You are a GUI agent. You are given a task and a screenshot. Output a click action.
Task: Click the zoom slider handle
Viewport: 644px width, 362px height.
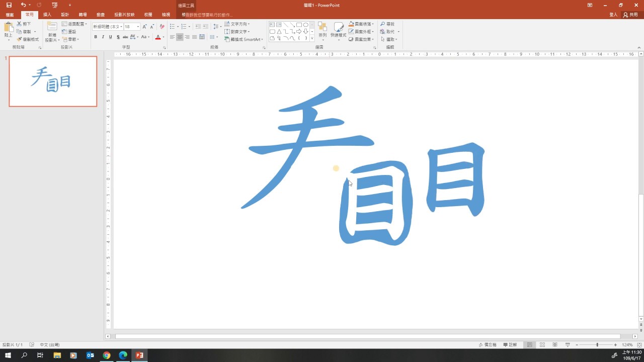(x=597, y=345)
